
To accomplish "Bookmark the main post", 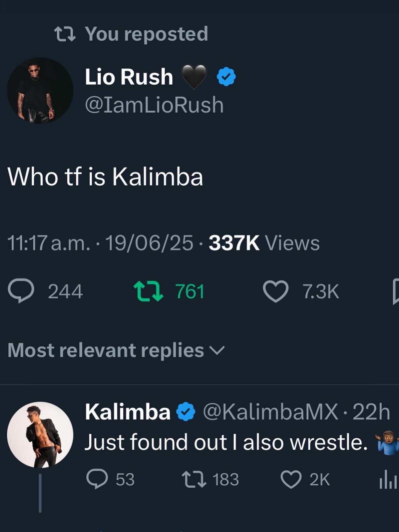I will 396,291.
